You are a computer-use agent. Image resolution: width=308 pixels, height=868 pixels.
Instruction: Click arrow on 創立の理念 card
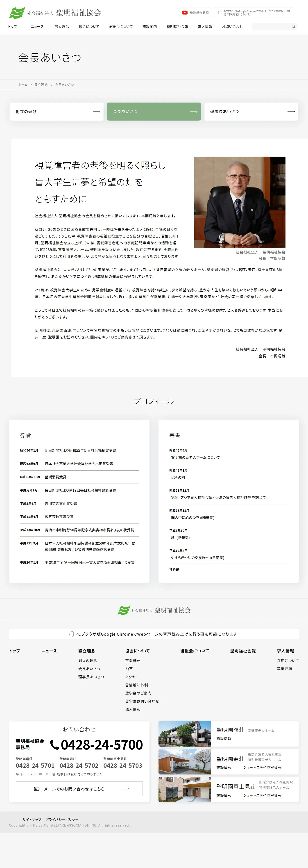[97, 112]
